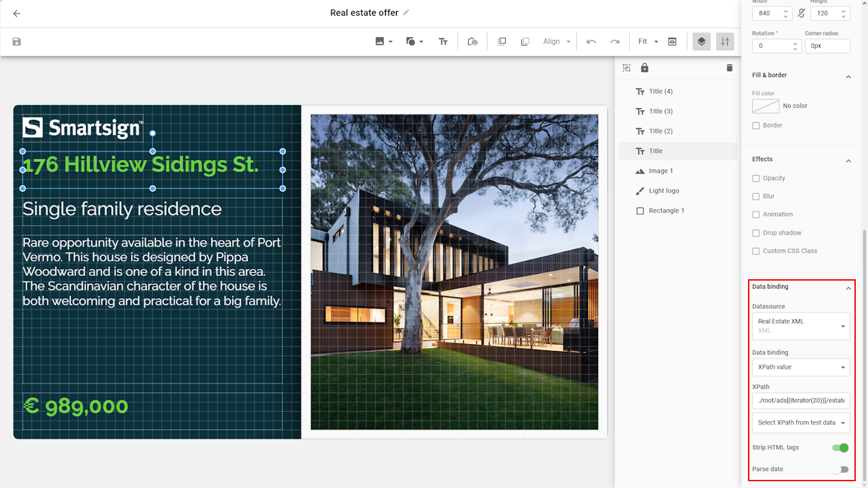The width and height of the screenshot is (868, 488).
Task: Select the Light logo layer
Action: click(x=663, y=191)
